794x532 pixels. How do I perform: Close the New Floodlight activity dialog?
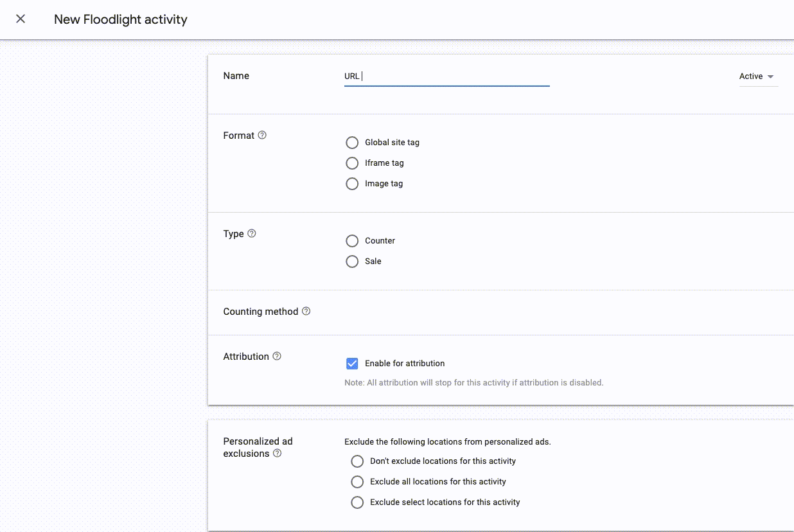tap(21, 19)
